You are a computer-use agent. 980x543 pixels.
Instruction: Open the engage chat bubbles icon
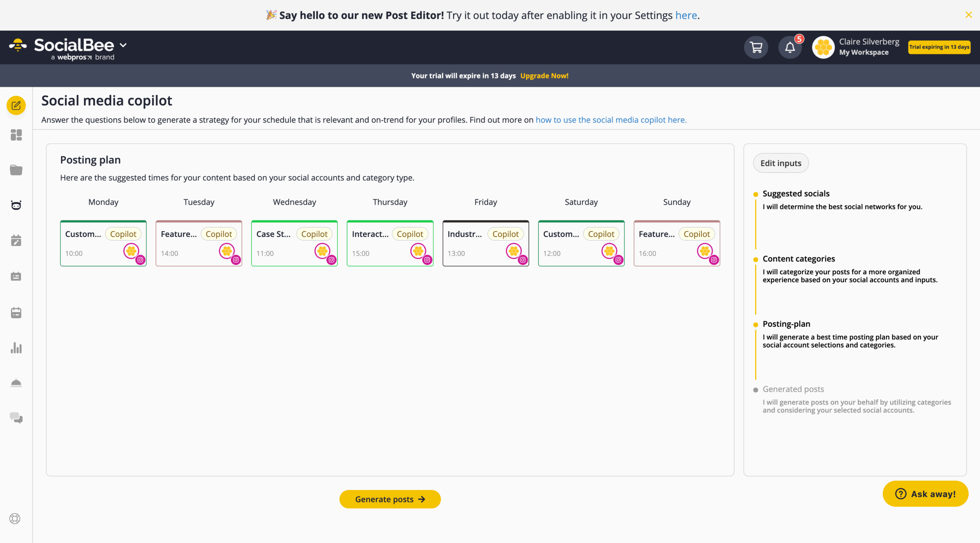pos(16,418)
